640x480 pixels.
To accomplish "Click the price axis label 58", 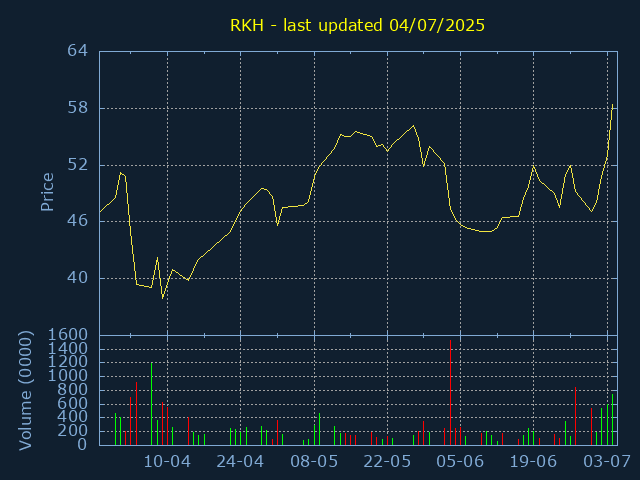I will click(78, 108).
